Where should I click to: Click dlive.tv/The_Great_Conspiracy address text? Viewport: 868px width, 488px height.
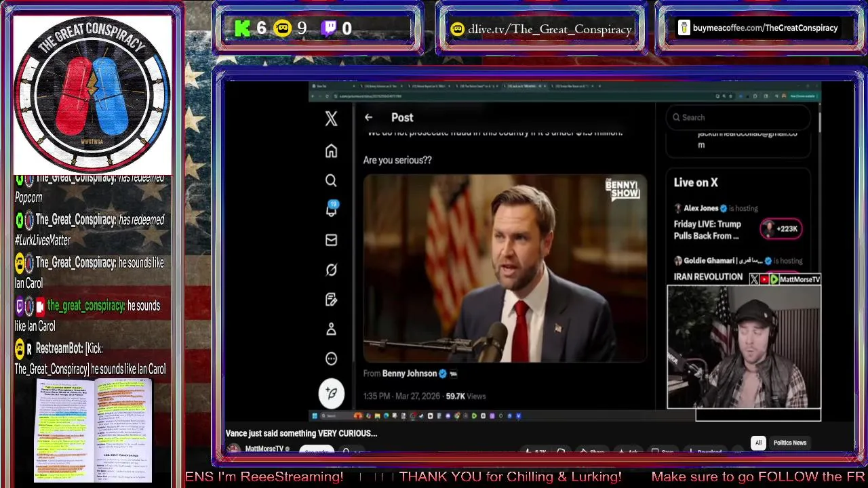(550, 28)
